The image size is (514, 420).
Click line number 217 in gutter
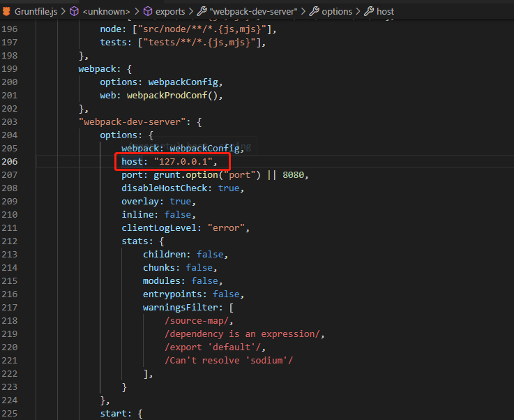pyautogui.click(x=10, y=308)
